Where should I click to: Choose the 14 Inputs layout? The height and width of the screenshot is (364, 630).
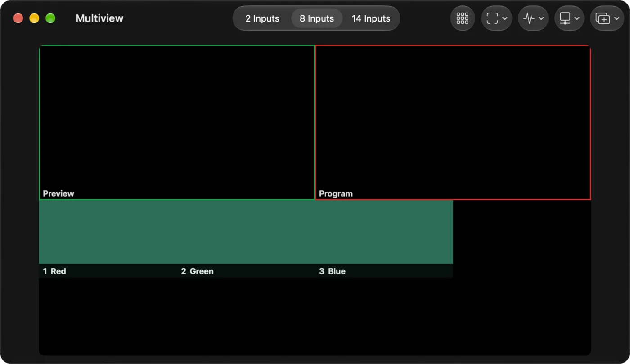(x=371, y=18)
